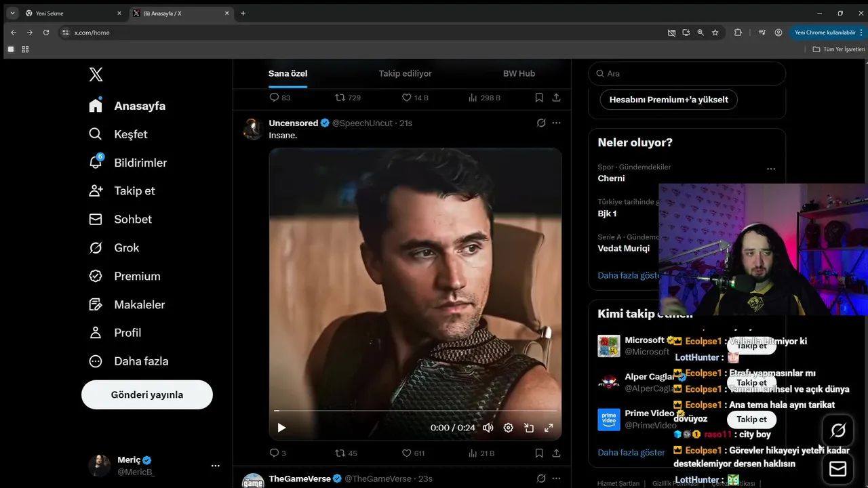View analytics of upper post (298 B)

pyautogui.click(x=484, y=98)
